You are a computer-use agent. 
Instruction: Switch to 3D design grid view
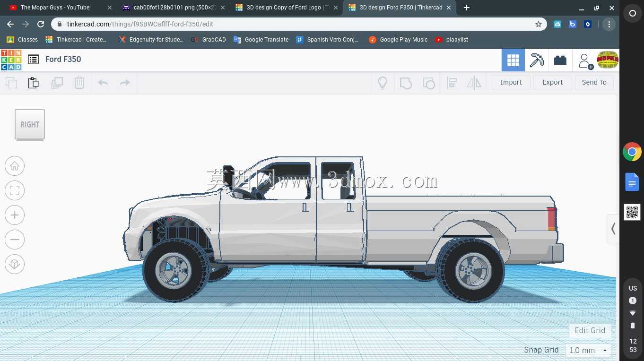coord(513,60)
